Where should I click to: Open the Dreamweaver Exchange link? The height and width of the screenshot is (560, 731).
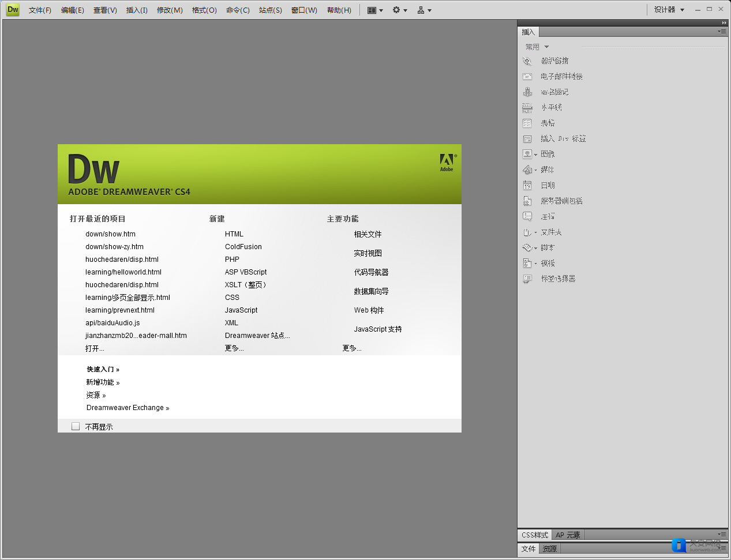pyautogui.click(x=128, y=408)
